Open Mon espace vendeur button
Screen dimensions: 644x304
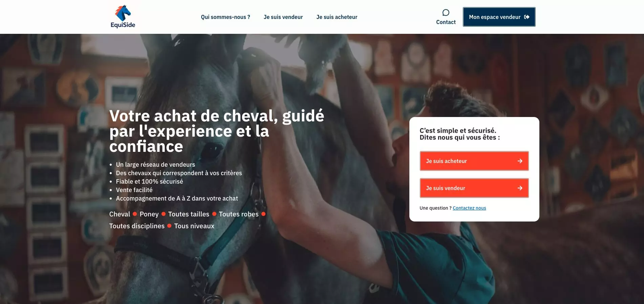pos(499,17)
